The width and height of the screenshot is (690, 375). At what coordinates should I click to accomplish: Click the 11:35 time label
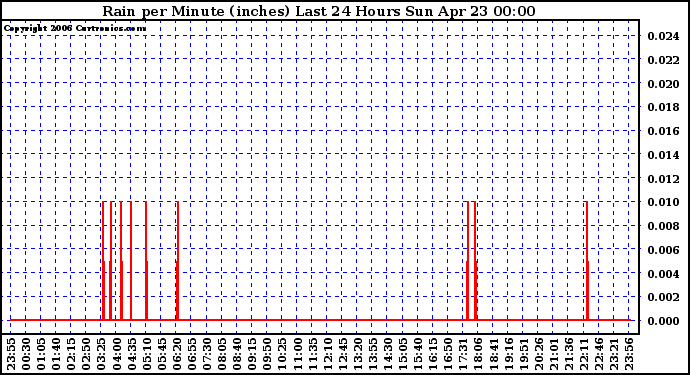pyautogui.click(x=312, y=354)
